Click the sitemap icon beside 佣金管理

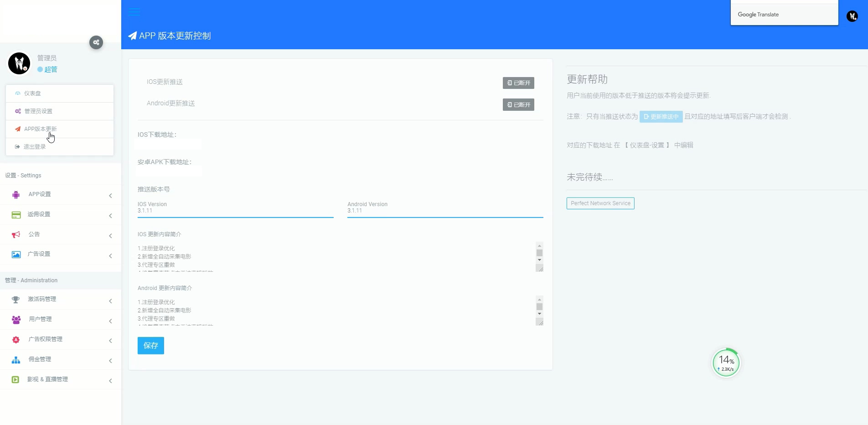pos(16,360)
